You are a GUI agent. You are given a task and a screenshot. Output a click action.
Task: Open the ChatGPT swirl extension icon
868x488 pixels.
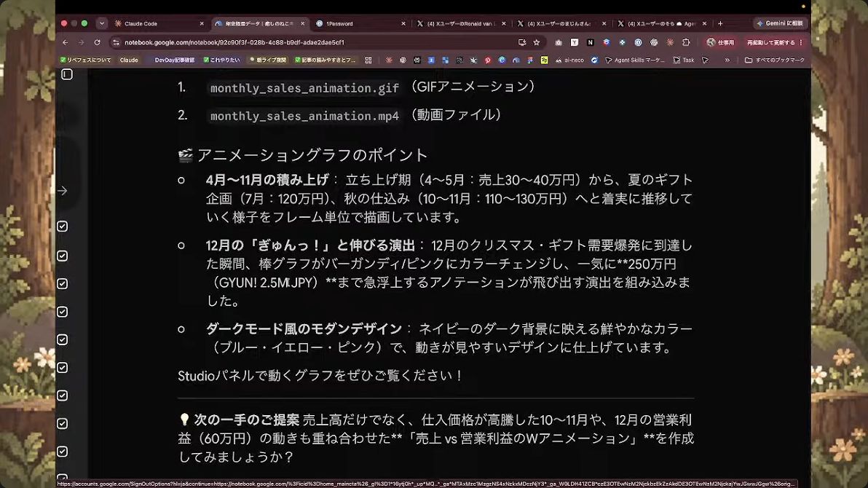pos(655,42)
